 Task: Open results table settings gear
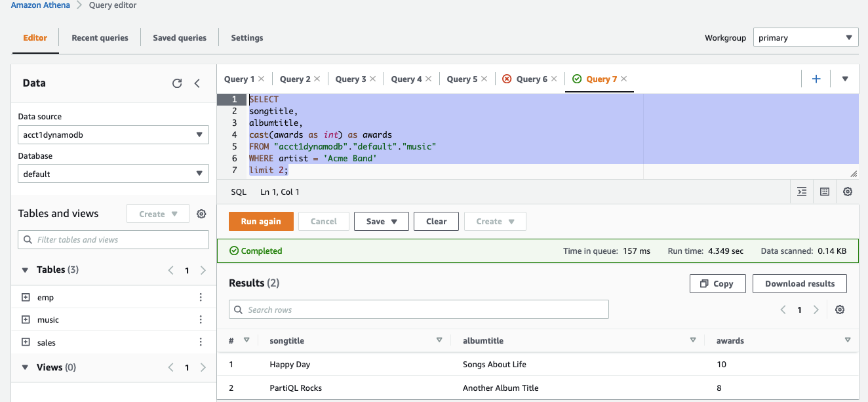click(x=840, y=310)
